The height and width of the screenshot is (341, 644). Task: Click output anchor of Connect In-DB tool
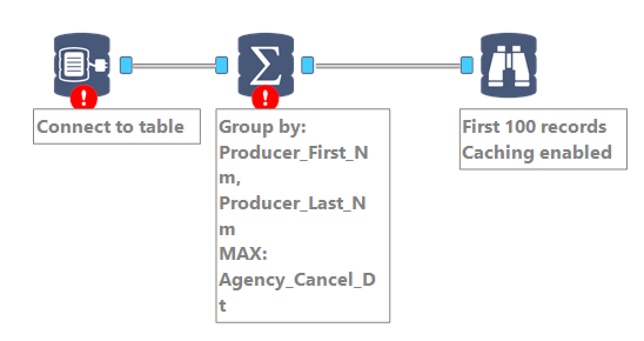126,65
